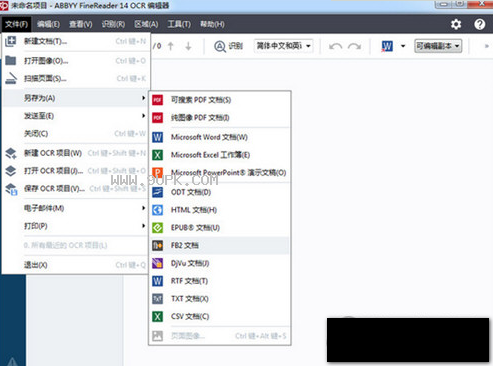The width and height of the screenshot is (493, 366).
Task: Save as FB2 文档
Action: pos(220,245)
